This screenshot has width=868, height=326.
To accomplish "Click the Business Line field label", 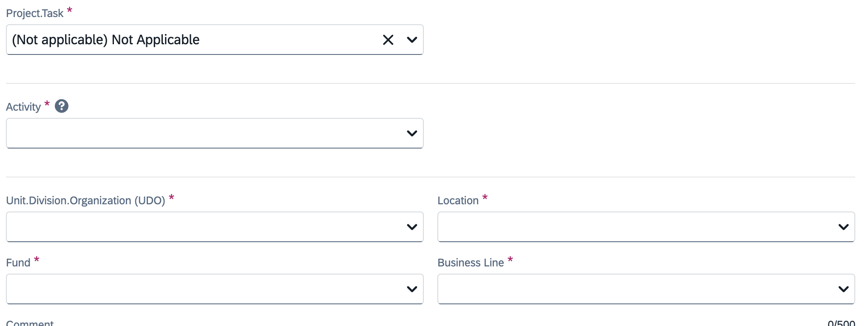I will tap(471, 263).
